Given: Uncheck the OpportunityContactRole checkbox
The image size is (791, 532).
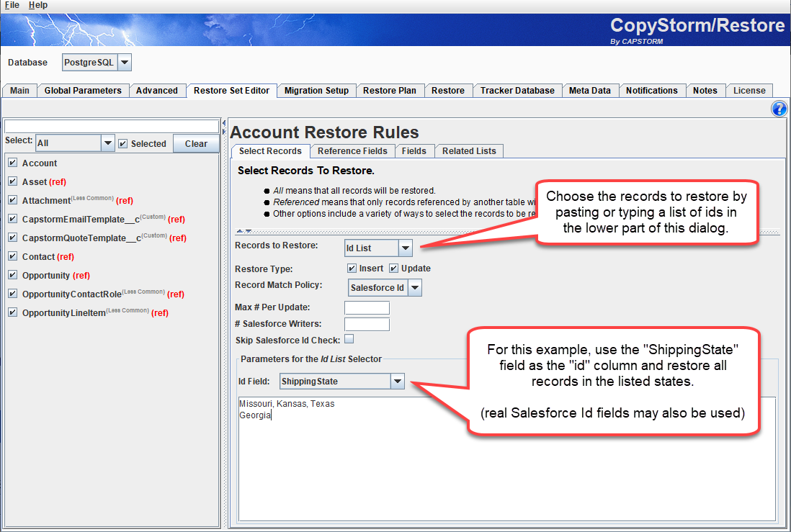Looking at the screenshot, I should pyautogui.click(x=13, y=294).
